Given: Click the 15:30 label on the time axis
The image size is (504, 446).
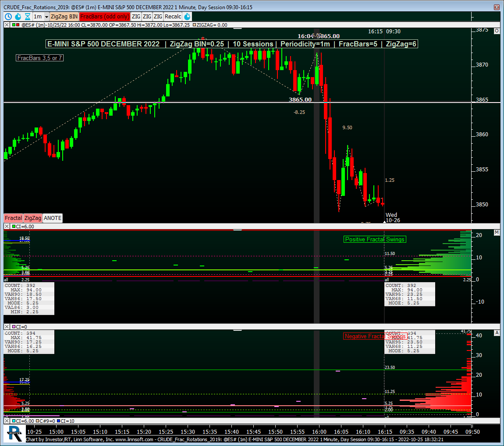Looking at the screenshot, I should coord(188,432).
